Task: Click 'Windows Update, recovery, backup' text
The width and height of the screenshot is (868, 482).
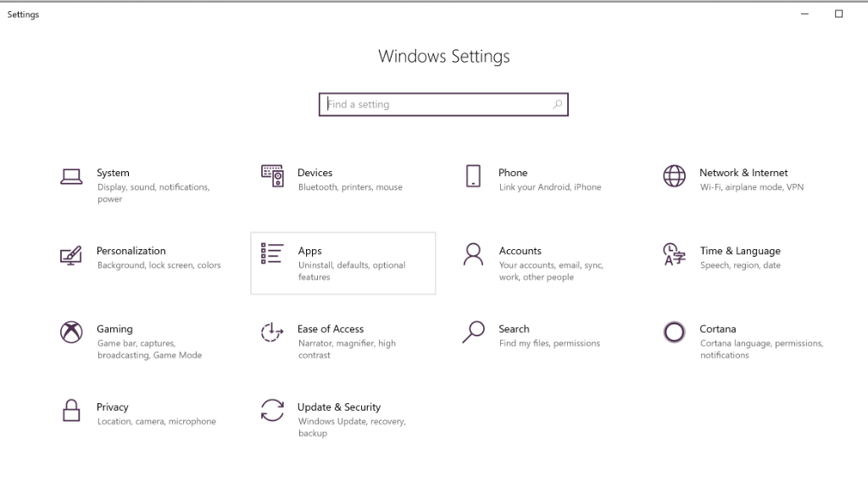Action: click(x=352, y=427)
